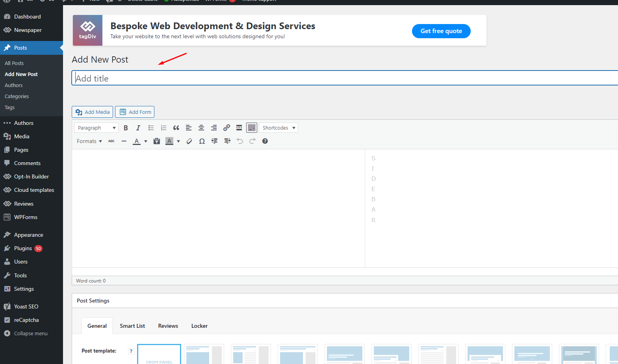Align text center
The width and height of the screenshot is (618, 364).
pyautogui.click(x=201, y=128)
